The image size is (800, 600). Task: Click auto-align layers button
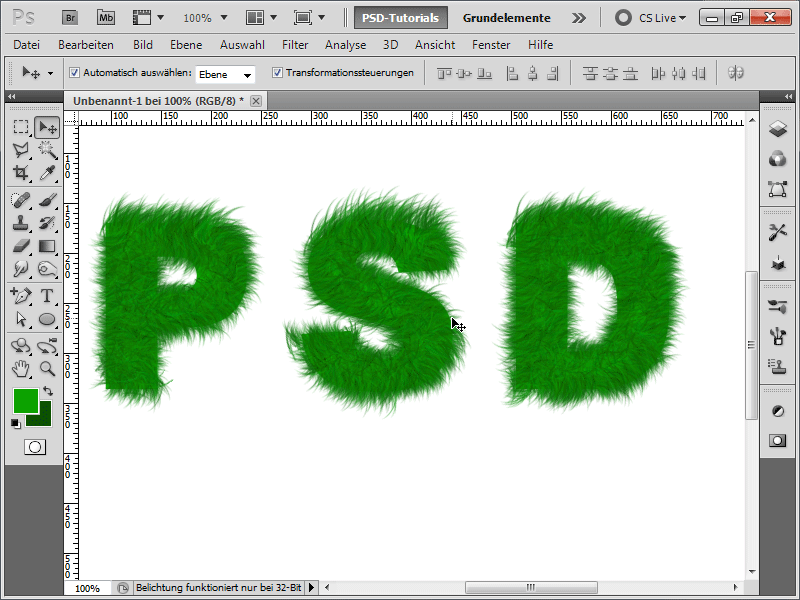pos(735,73)
